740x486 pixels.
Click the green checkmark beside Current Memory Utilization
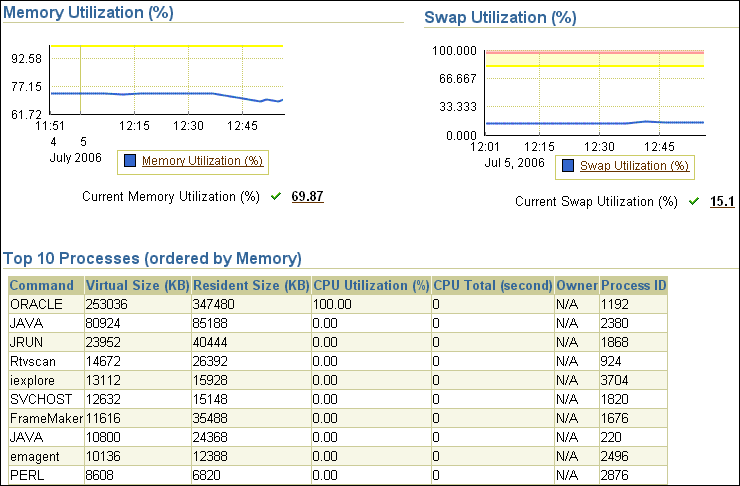point(275,196)
